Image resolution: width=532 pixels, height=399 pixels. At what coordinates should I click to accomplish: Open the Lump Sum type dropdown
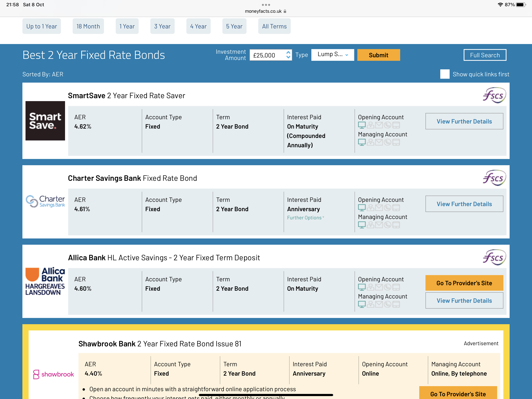[332, 55]
